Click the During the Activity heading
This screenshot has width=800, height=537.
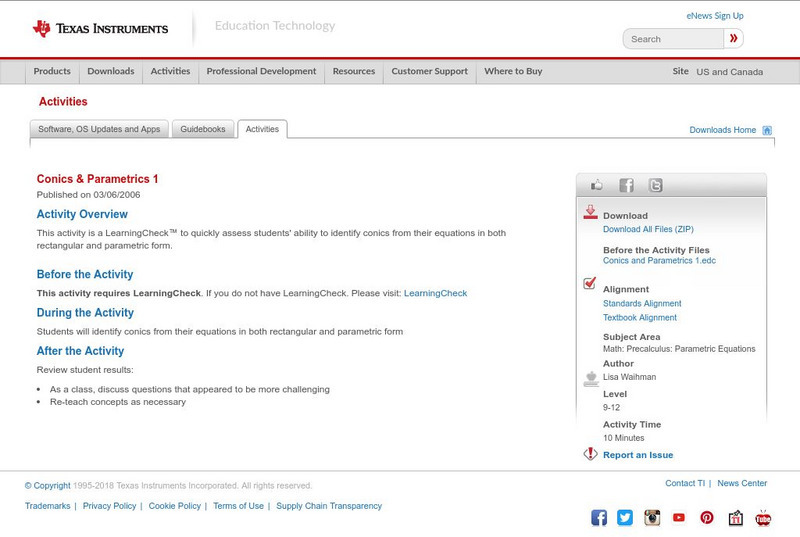click(x=85, y=313)
